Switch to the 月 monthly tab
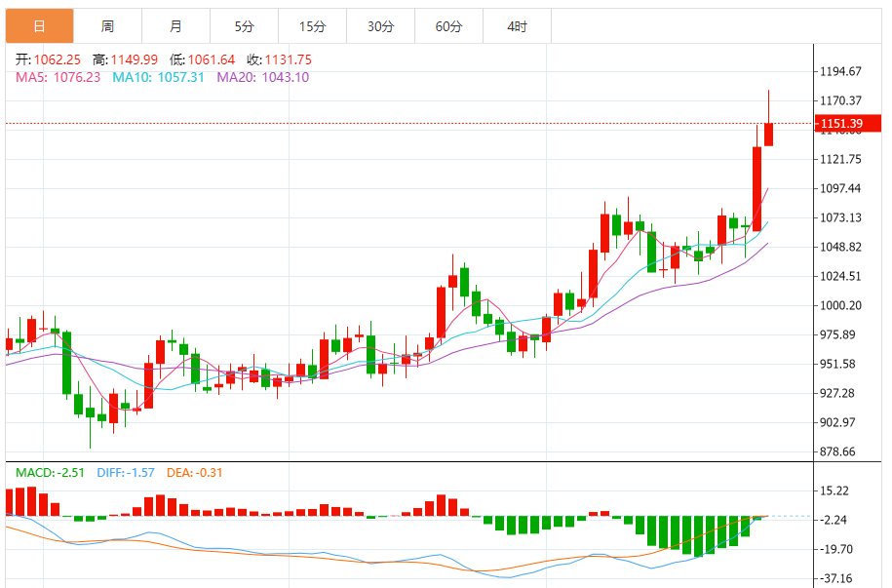The image size is (892, 588). [175, 26]
